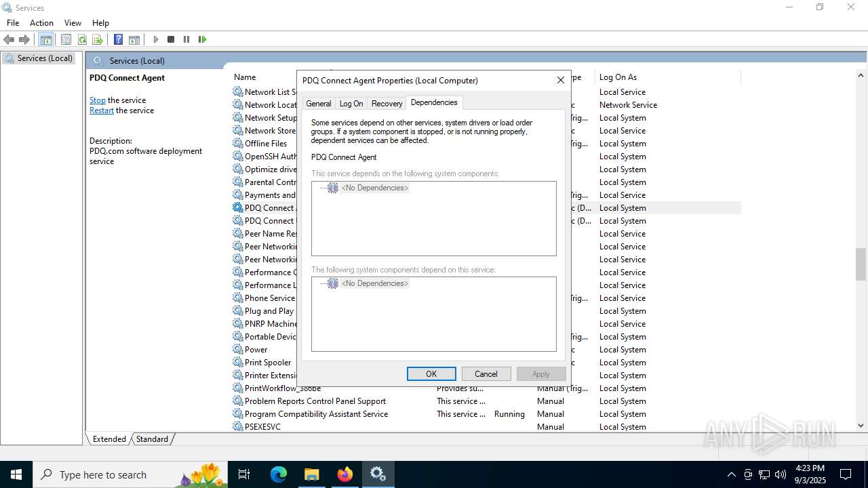Open Help via the blue question mark icon

[119, 39]
